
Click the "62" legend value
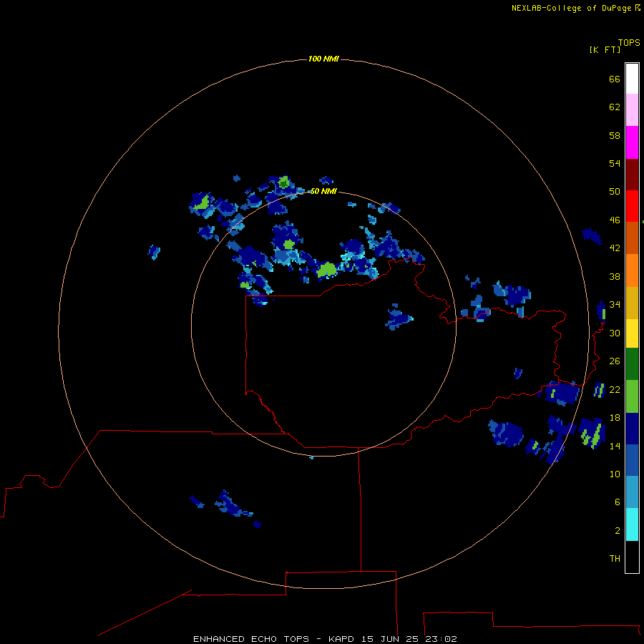(615, 107)
